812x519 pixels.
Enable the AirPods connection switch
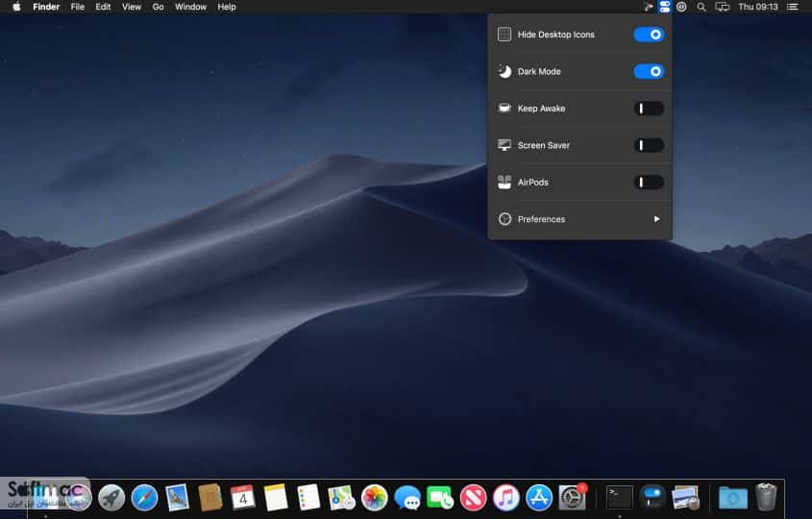[x=649, y=183]
